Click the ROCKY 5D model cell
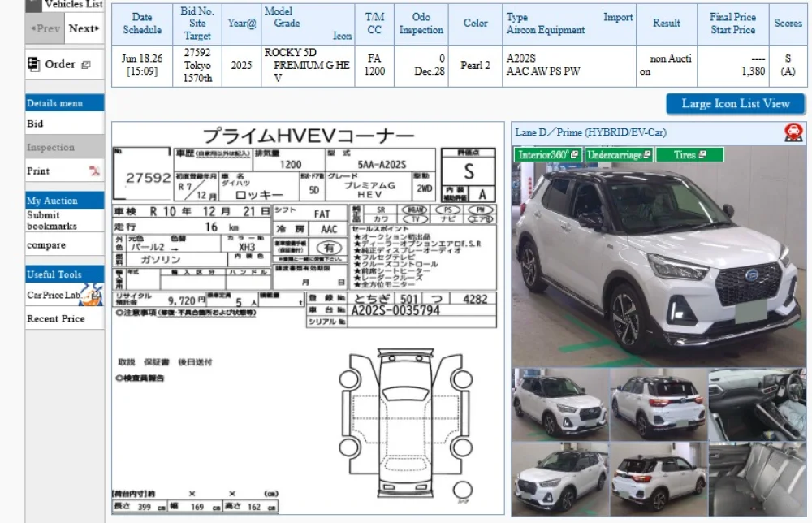Screen dimensions: 812x523 308,66
